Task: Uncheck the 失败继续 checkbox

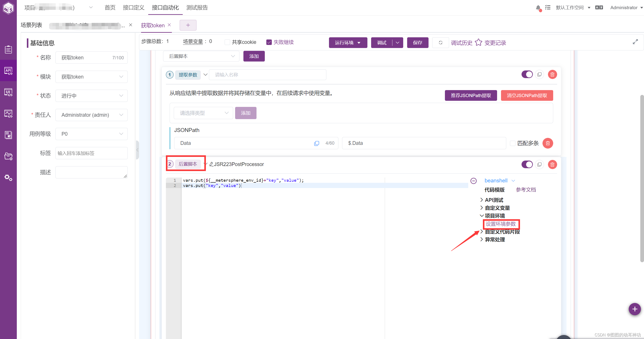Action: click(x=269, y=42)
